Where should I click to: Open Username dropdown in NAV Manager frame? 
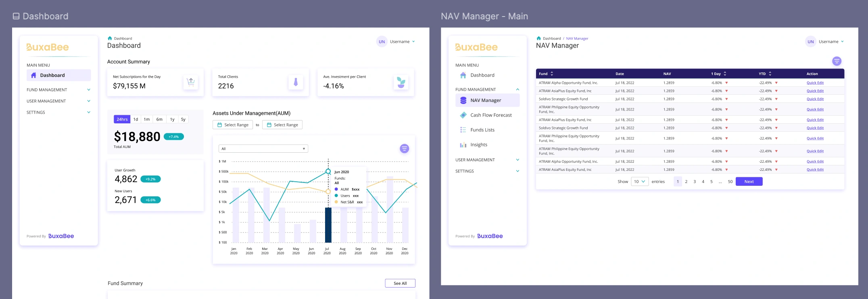pos(831,42)
